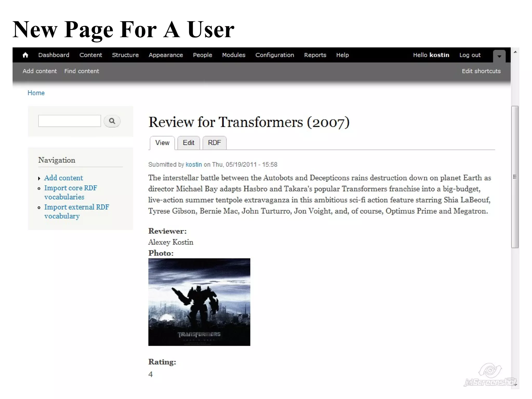Click Import core RDF vocabularies link

(70, 192)
